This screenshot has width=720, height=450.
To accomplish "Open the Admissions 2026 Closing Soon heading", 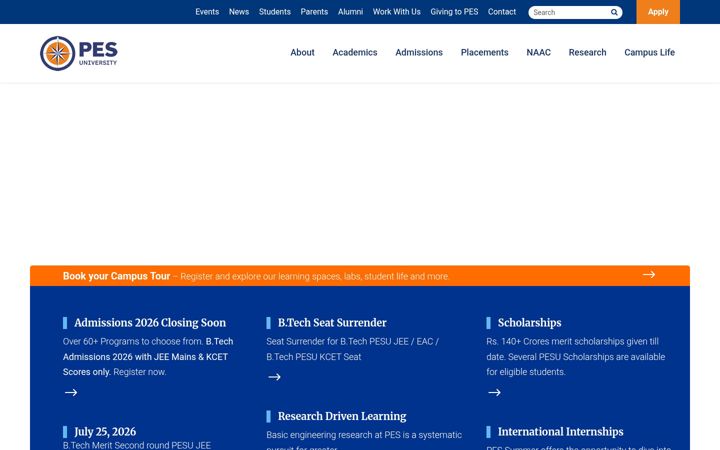I will pyautogui.click(x=150, y=323).
